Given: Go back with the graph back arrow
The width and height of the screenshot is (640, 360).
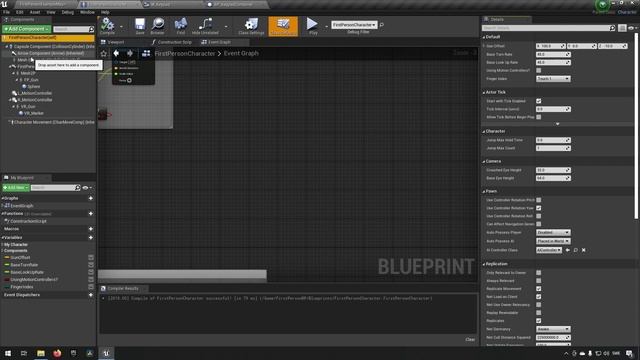Looking at the screenshot, I should pyautogui.click(x=116, y=53).
